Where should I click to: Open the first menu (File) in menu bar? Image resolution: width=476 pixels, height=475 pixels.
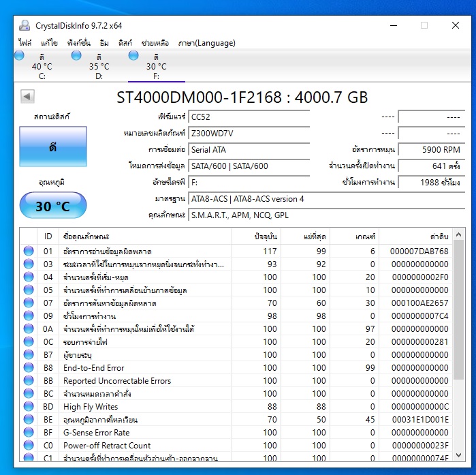[x=25, y=43]
